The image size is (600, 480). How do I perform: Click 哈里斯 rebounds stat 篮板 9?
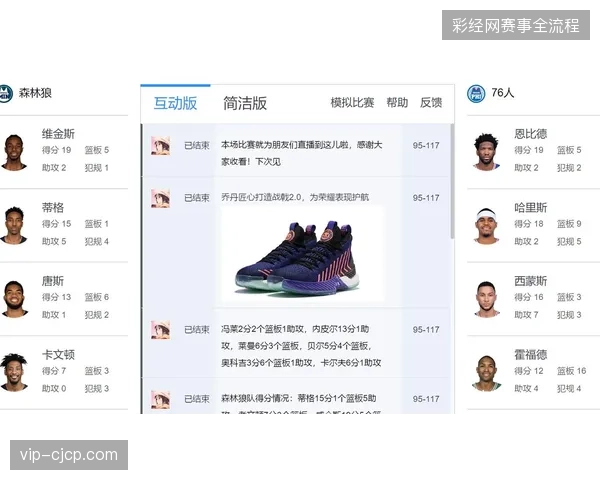(x=569, y=224)
